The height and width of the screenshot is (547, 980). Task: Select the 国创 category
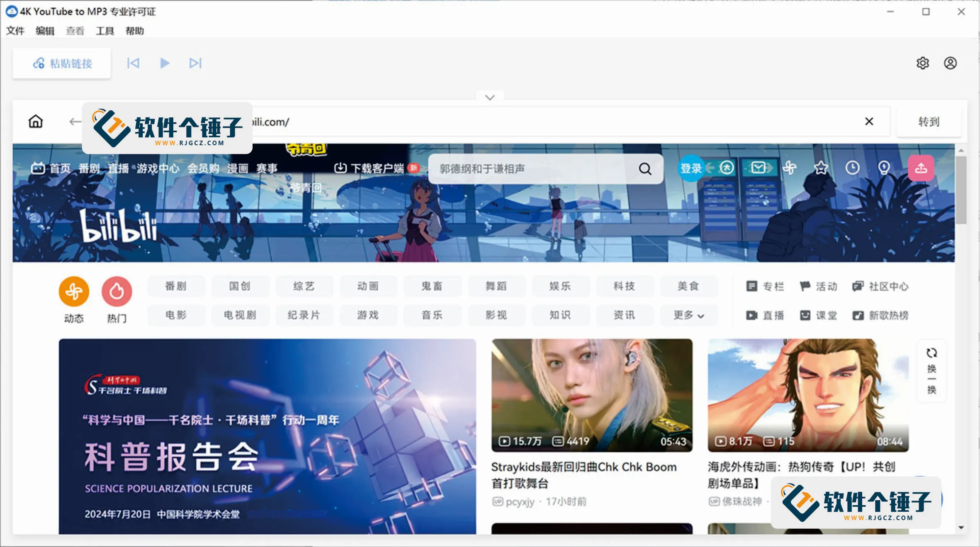pos(240,286)
